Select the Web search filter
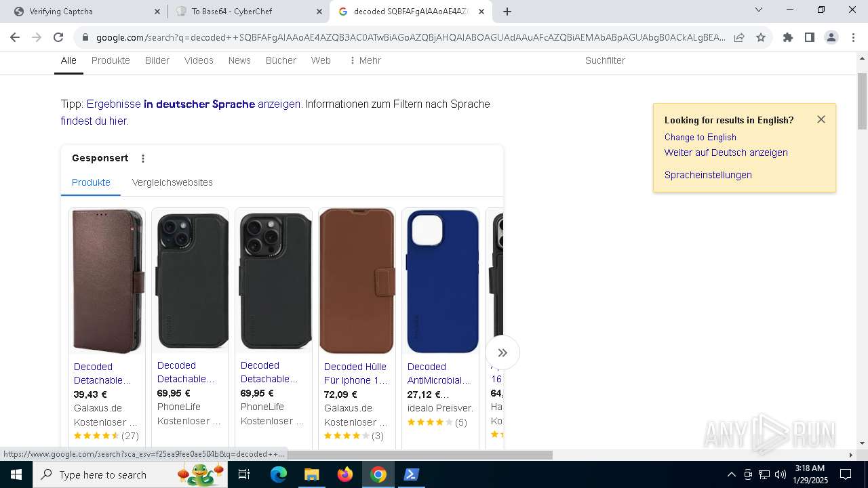The image size is (868, 488). pyautogui.click(x=321, y=60)
